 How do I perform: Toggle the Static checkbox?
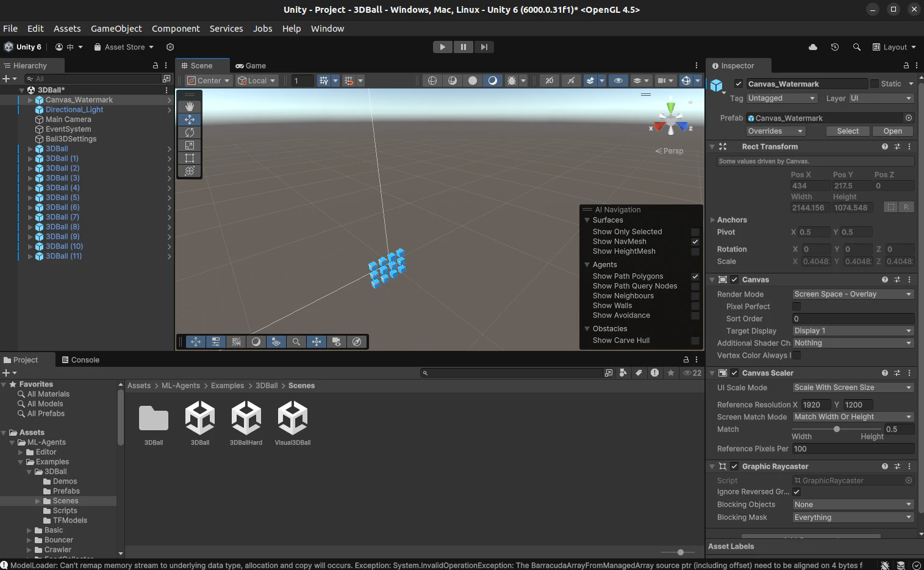(875, 84)
